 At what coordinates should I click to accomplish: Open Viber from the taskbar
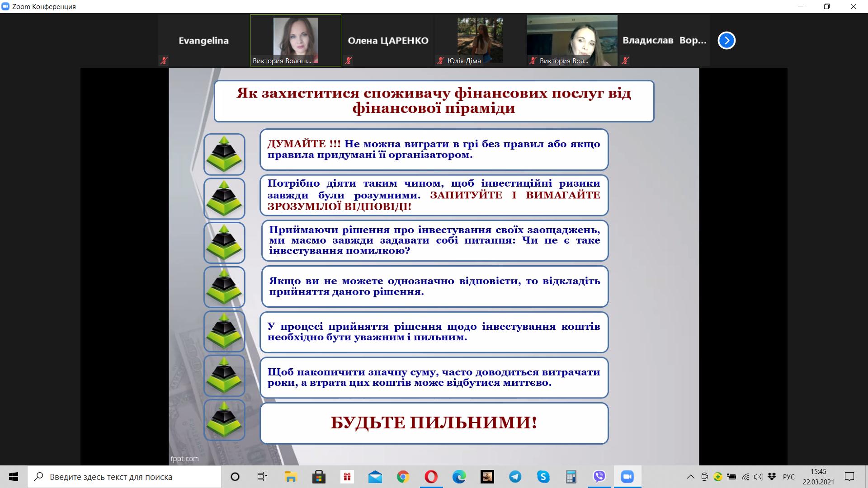[x=599, y=477]
